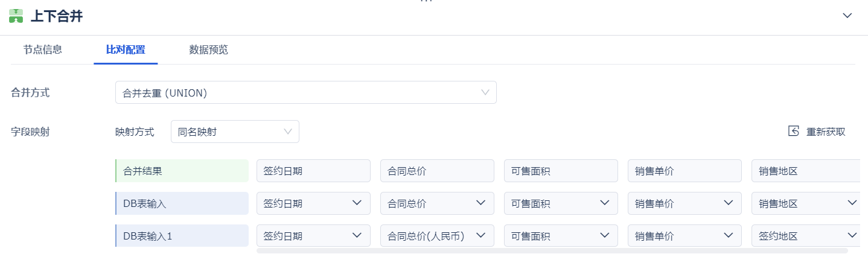Click the horizontal scrollbar under field mapping
The image size is (868, 254).
coord(552,250)
